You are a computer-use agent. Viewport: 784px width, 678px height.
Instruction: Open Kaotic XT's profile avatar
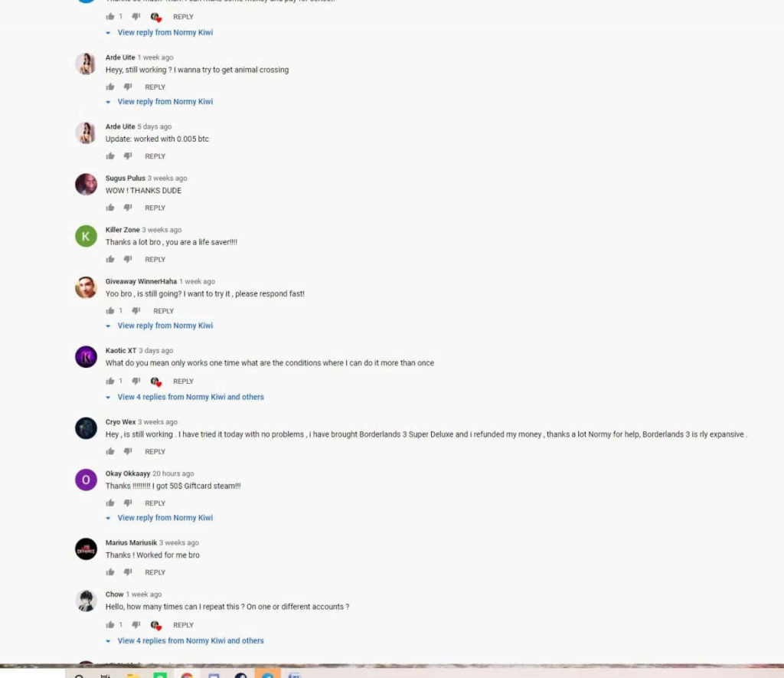click(x=86, y=357)
